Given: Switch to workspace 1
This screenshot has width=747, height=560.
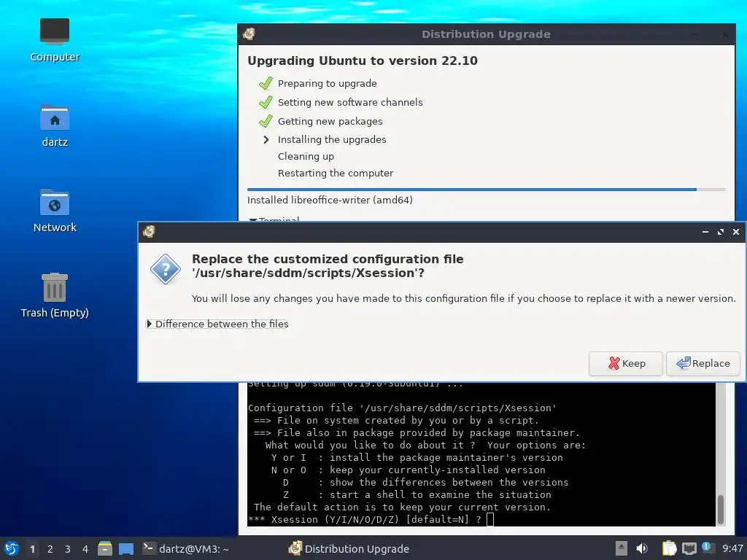Looking at the screenshot, I should coord(32,549).
